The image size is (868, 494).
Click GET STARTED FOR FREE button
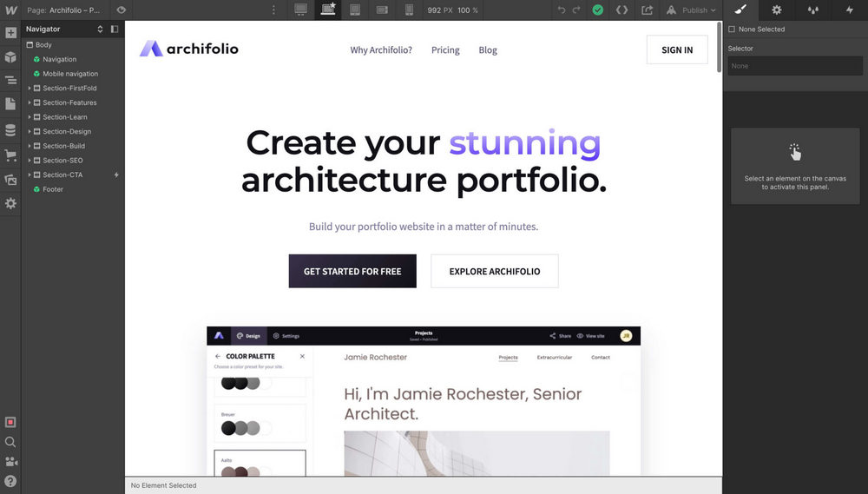tap(352, 272)
